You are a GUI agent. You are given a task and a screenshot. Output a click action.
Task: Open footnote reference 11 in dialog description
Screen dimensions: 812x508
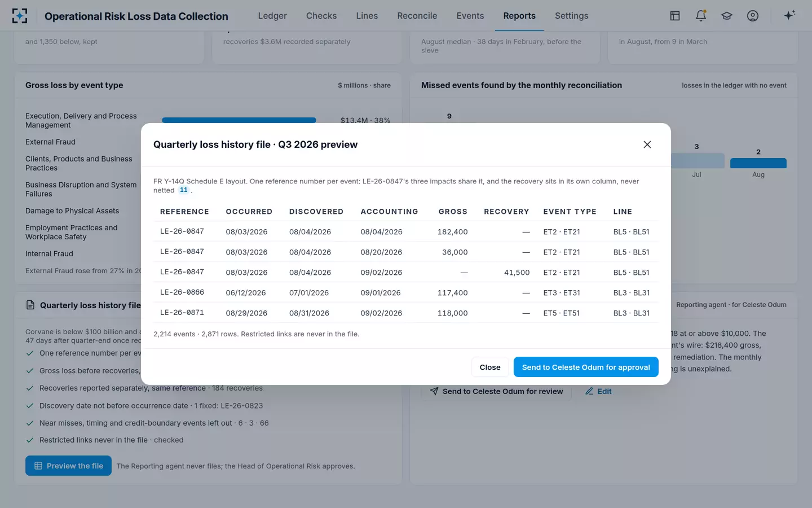pos(184,190)
